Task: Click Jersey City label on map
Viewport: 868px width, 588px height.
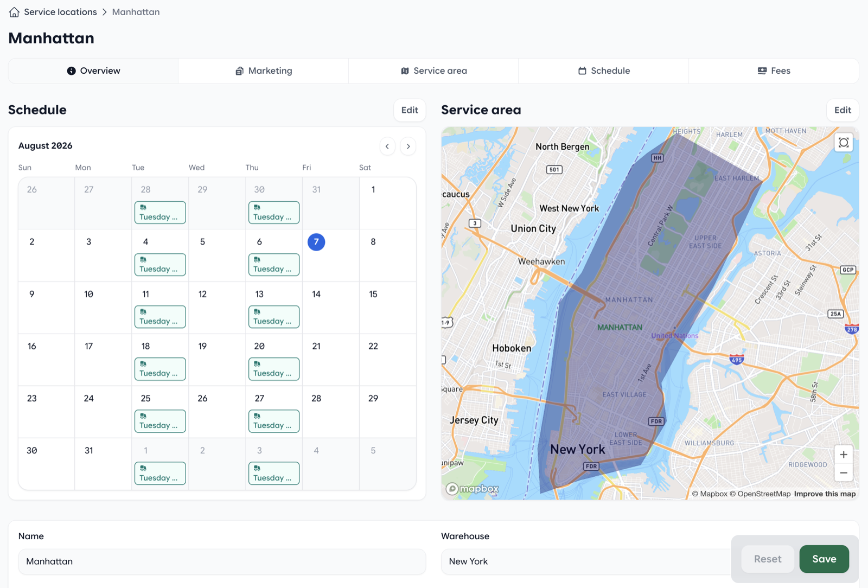Action: coord(474,420)
